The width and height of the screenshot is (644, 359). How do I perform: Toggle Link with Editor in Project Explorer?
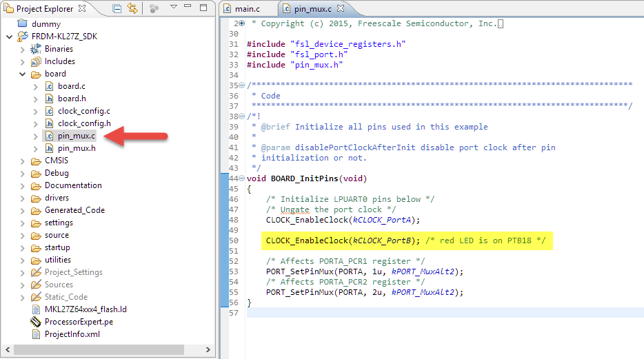(x=132, y=8)
